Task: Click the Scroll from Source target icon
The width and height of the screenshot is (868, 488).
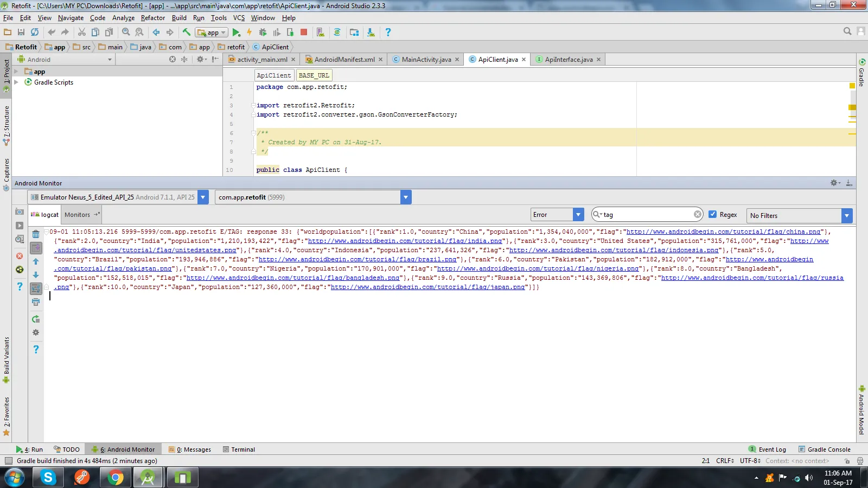Action: [173, 59]
